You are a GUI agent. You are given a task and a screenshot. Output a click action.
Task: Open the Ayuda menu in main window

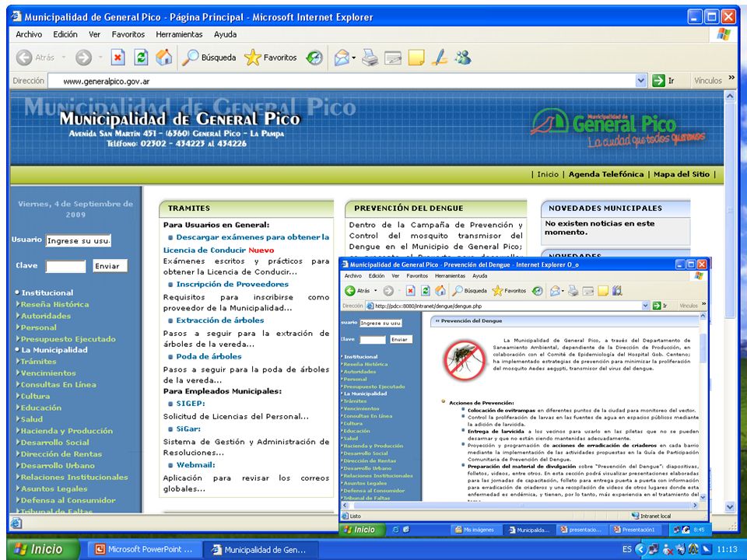pos(226,34)
